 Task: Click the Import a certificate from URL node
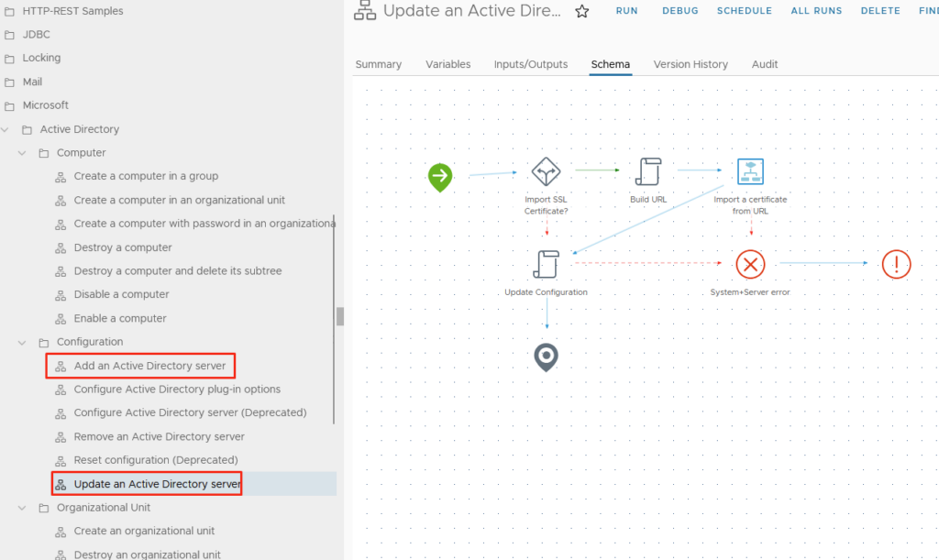[x=751, y=172]
